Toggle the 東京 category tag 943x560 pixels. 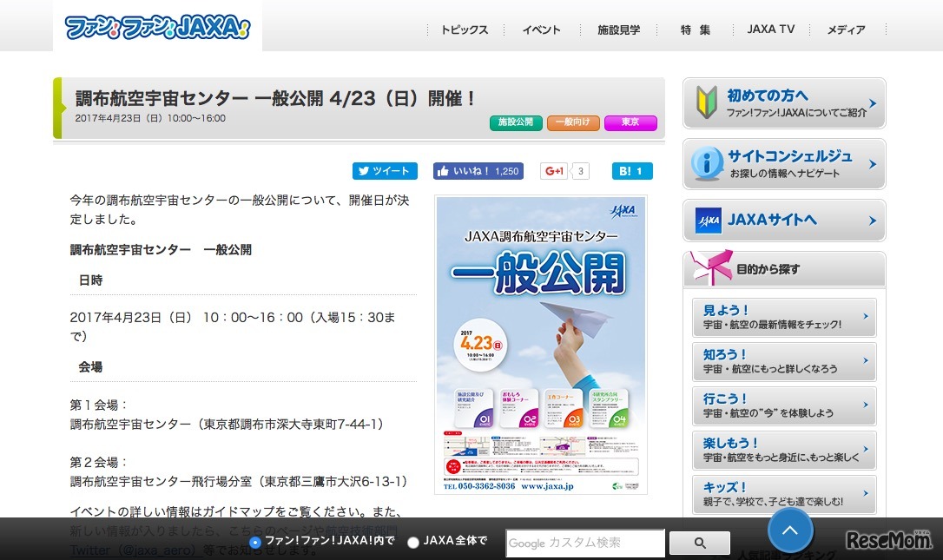pyautogui.click(x=630, y=123)
